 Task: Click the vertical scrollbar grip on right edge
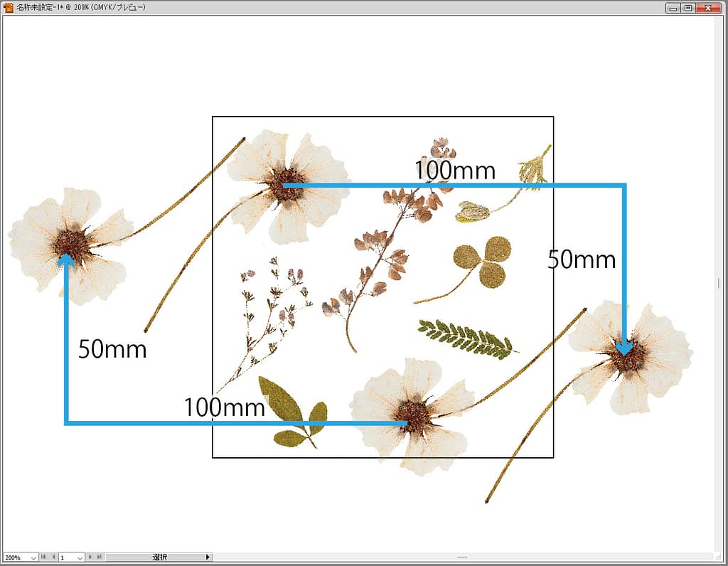pyautogui.click(x=719, y=283)
